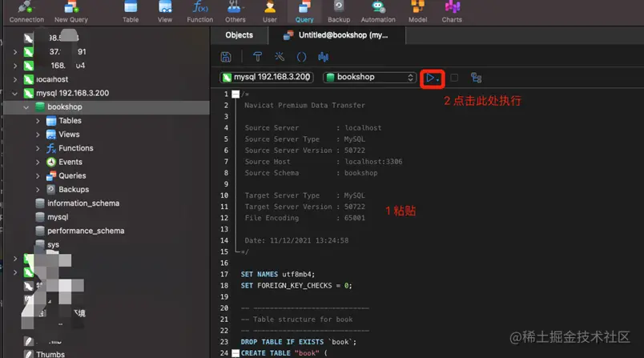Open the Function toolbar icon

click(x=200, y=12)
